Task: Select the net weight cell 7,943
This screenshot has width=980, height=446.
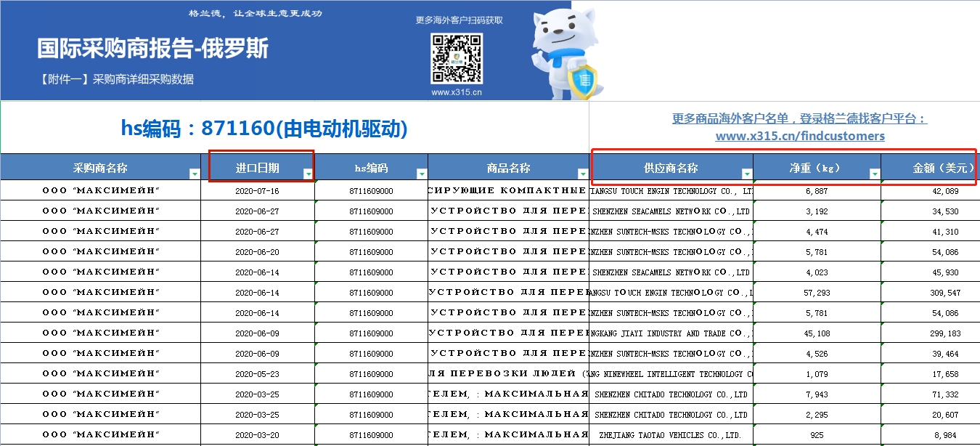Action: 817,394
